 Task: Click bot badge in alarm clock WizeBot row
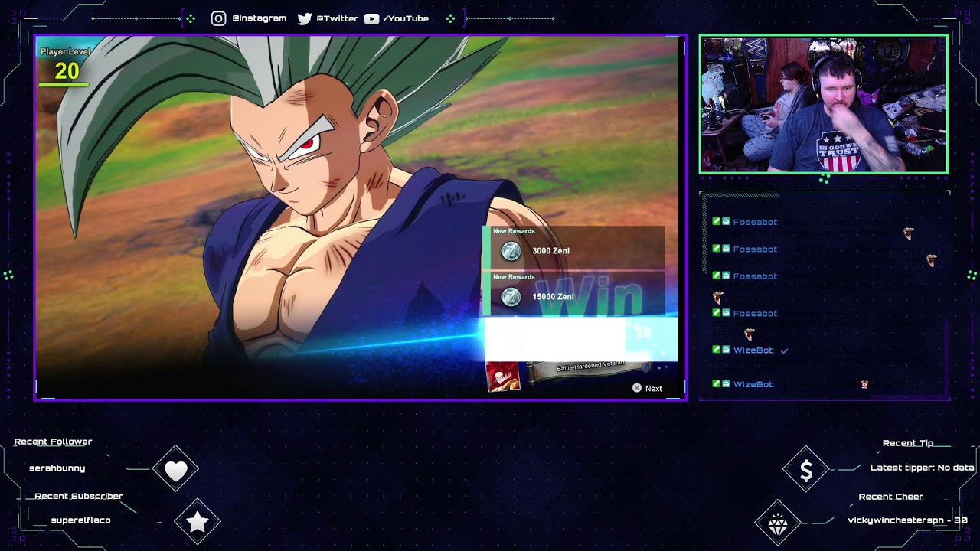(x=726, y=383)
